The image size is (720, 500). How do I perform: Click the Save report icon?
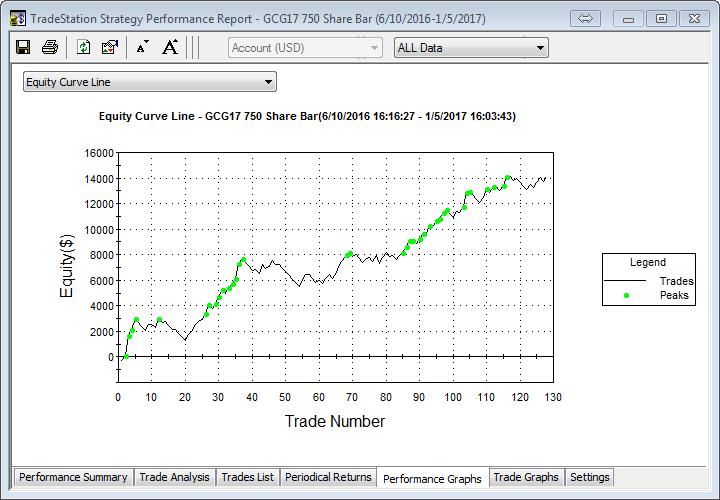[x=23, y=47]
